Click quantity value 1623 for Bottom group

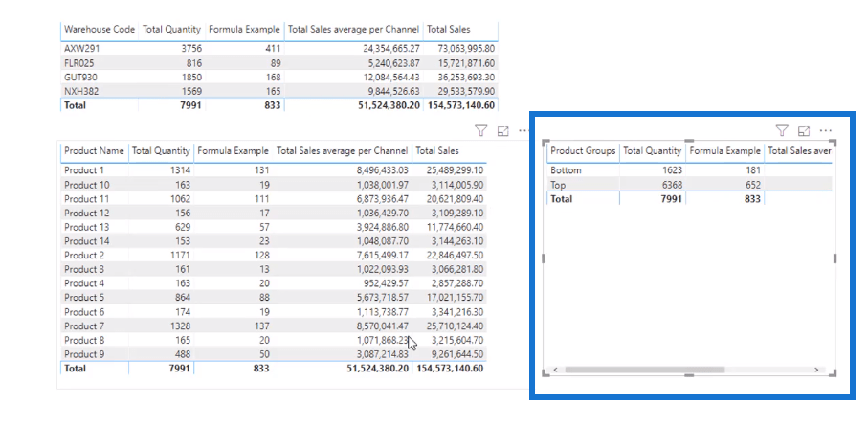[x=670, y=170]
